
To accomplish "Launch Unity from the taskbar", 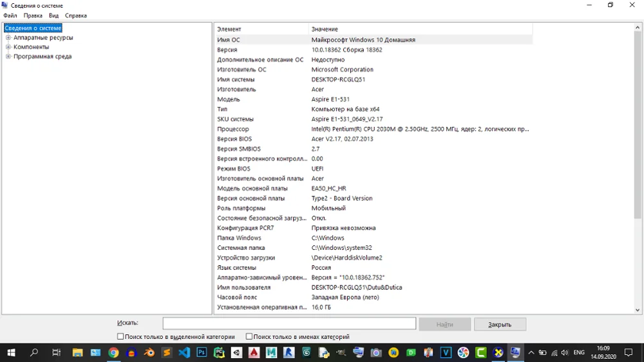I will (236, 352).
